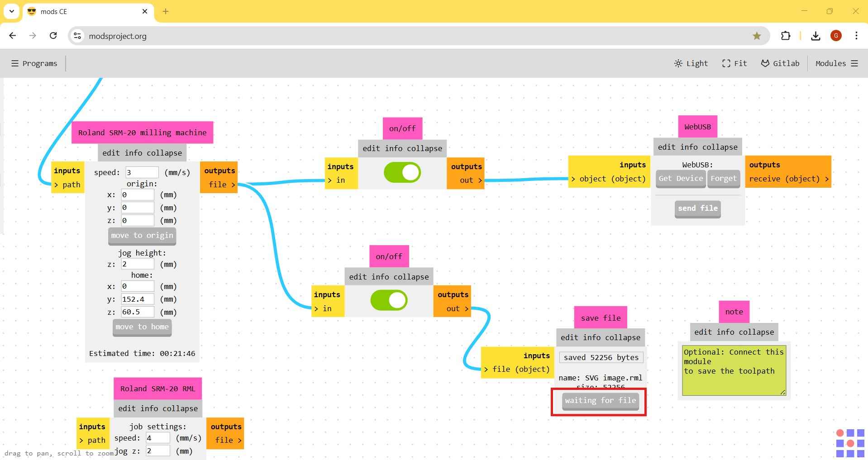Click the Roland SRM-20 RML module title
868x460 pixels.
(157, 389)
